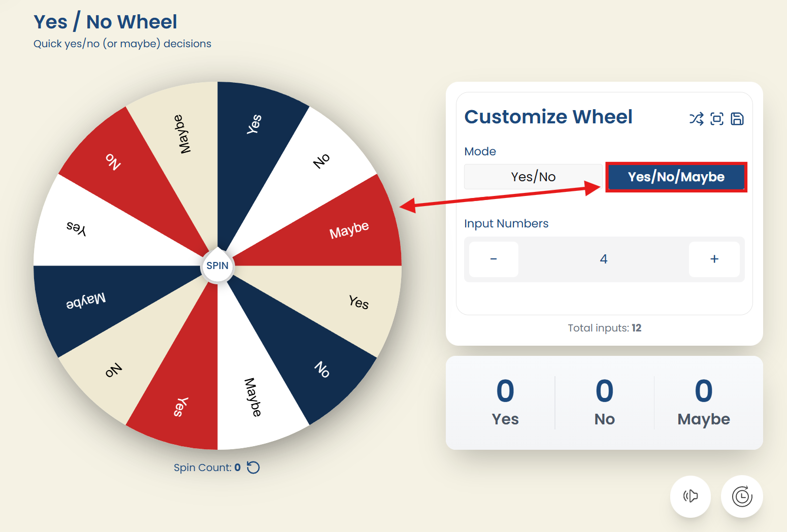Save the wheel configuration

[738, 118]
